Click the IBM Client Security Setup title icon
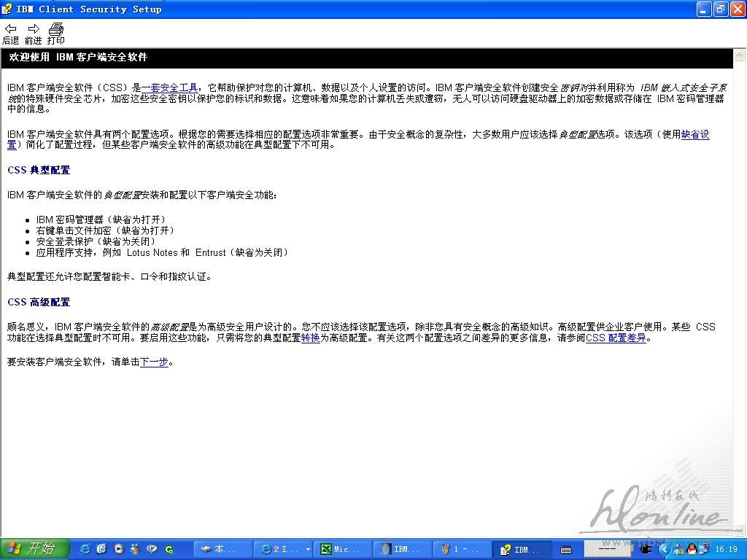 (7, 9)
